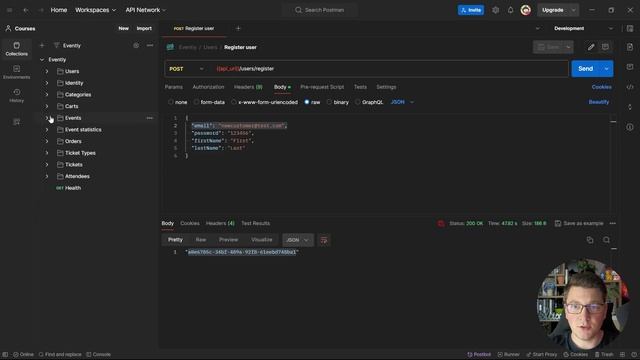Screen dimensions: 640x360
Task: Open the code snippet icon
Action: 630,87
